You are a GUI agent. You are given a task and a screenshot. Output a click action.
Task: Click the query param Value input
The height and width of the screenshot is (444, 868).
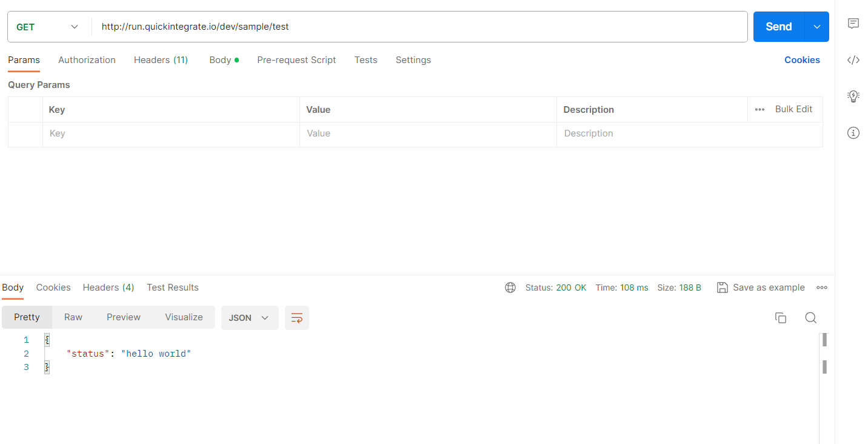tap(428, 134)
